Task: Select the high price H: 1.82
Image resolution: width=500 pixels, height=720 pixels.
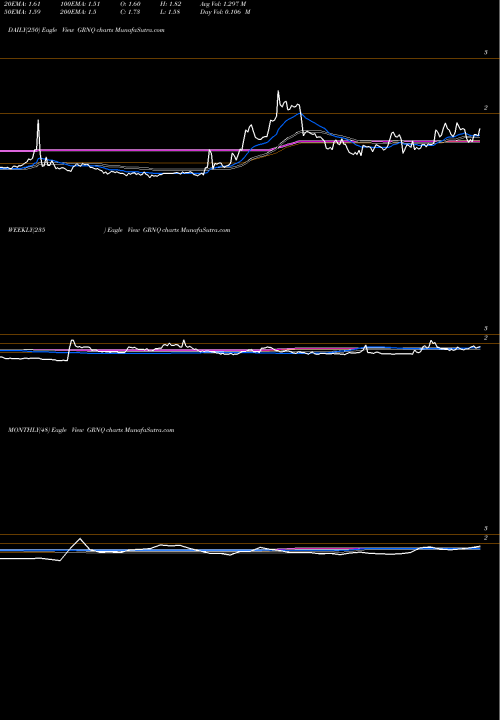Action: click(x=172, y=4)
